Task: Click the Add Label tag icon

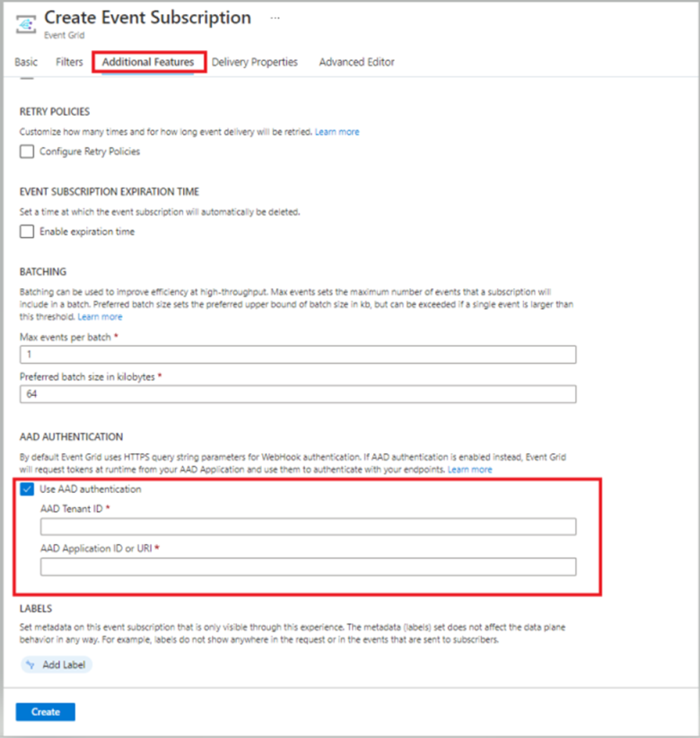Action: [x=31, y=664]
